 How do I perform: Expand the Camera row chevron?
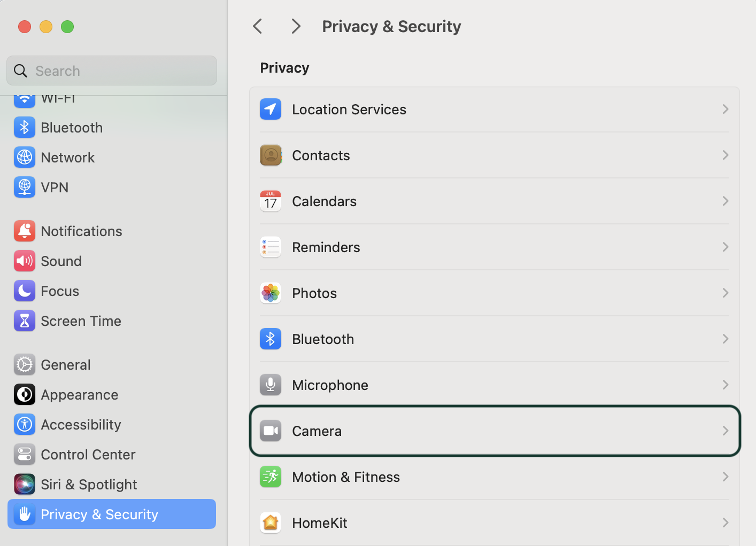pos(725,431)
